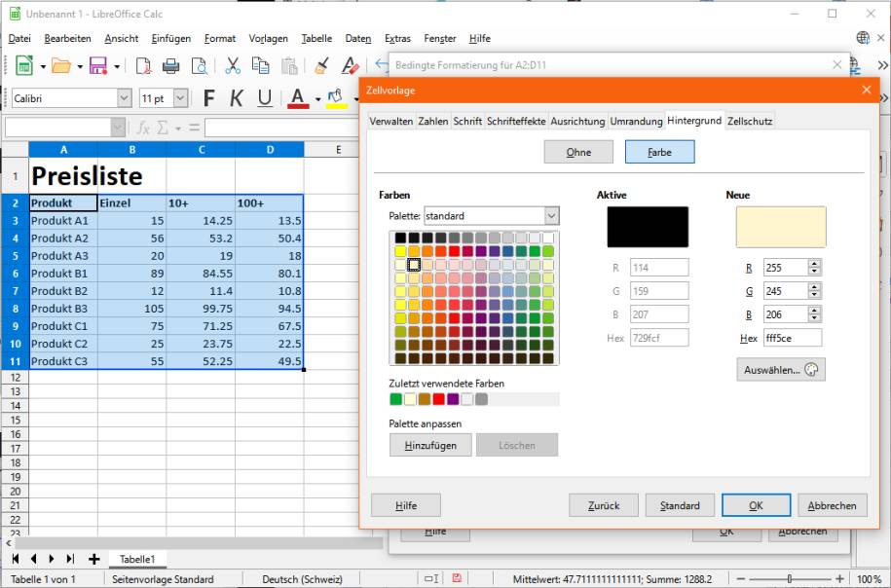Click Abbrechen in the Zellvorlage dialog
This screenshot has height=588, width=891.
click(x=832, y=505)
